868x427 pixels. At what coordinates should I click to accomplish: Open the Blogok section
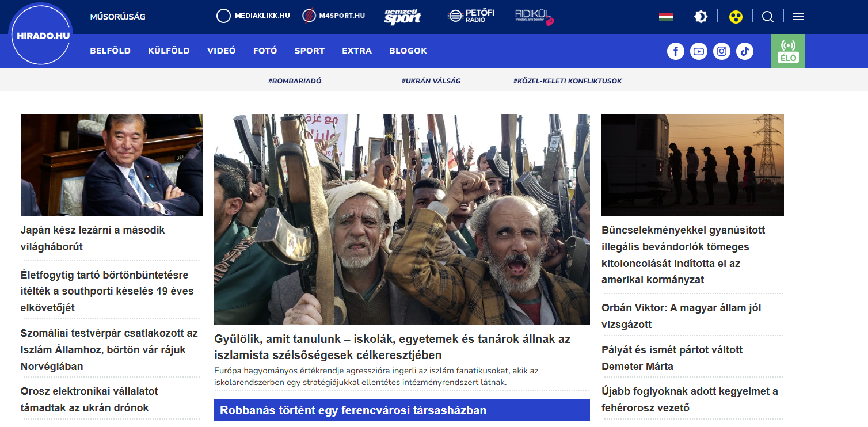[408, 51]
